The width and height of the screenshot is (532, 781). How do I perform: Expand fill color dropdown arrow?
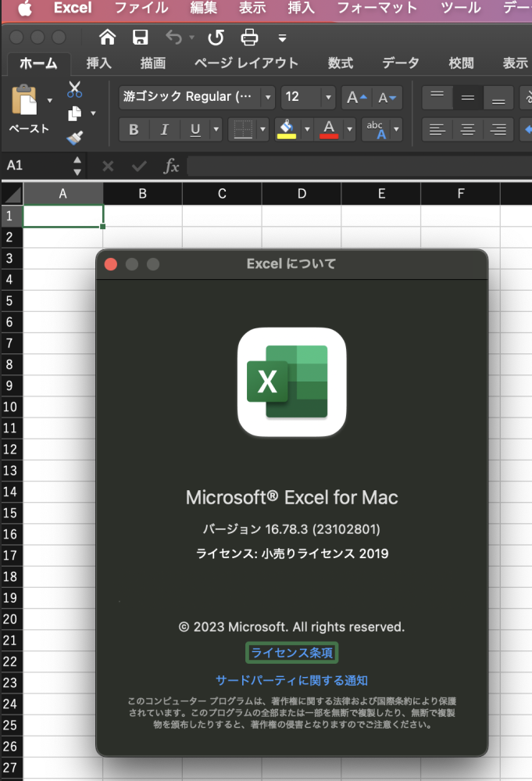click(x=307, y=130)
